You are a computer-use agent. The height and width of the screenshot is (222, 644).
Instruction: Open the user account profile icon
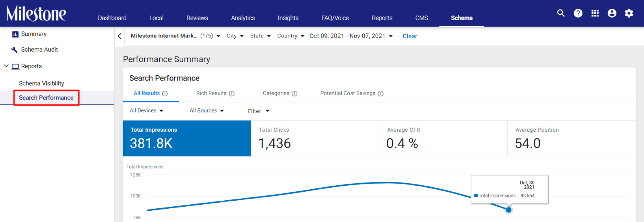pos(612,13)
